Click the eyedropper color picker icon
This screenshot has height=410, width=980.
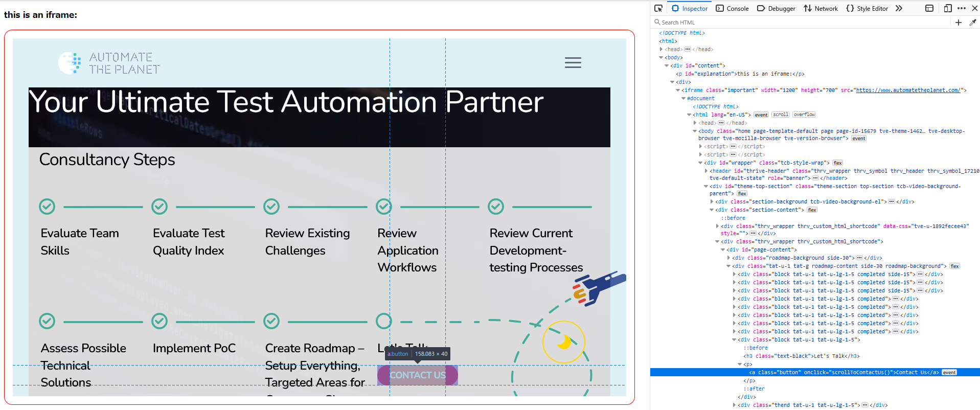[x=973, y=22]
